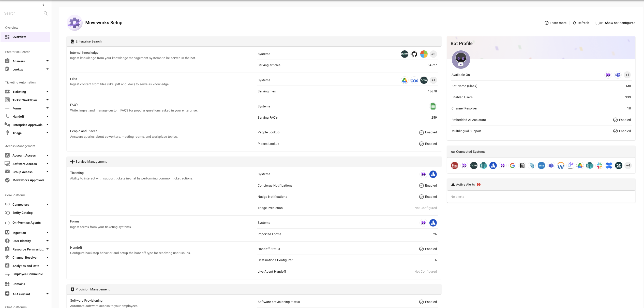Image resolution: width=644 pixels, height=308 pixels.
Task: Click the Slack icon in Connected Systems
Action: point(599,165)
